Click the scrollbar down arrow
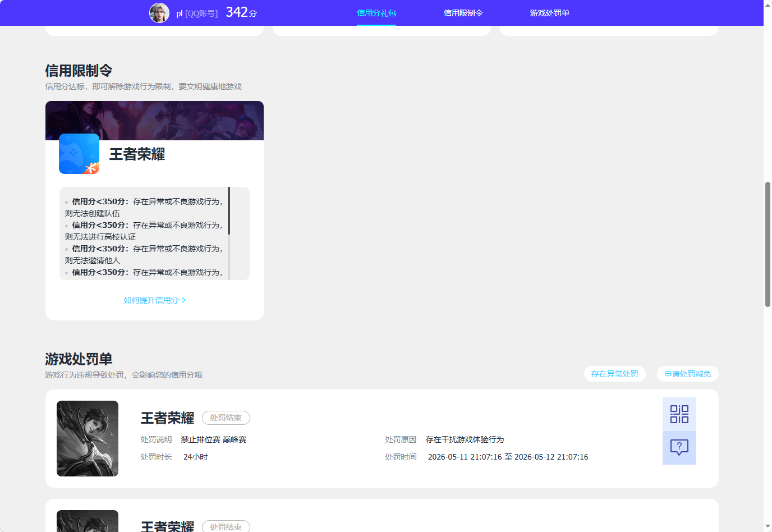This screenshot has height=532, width=772. click(768, 527)
